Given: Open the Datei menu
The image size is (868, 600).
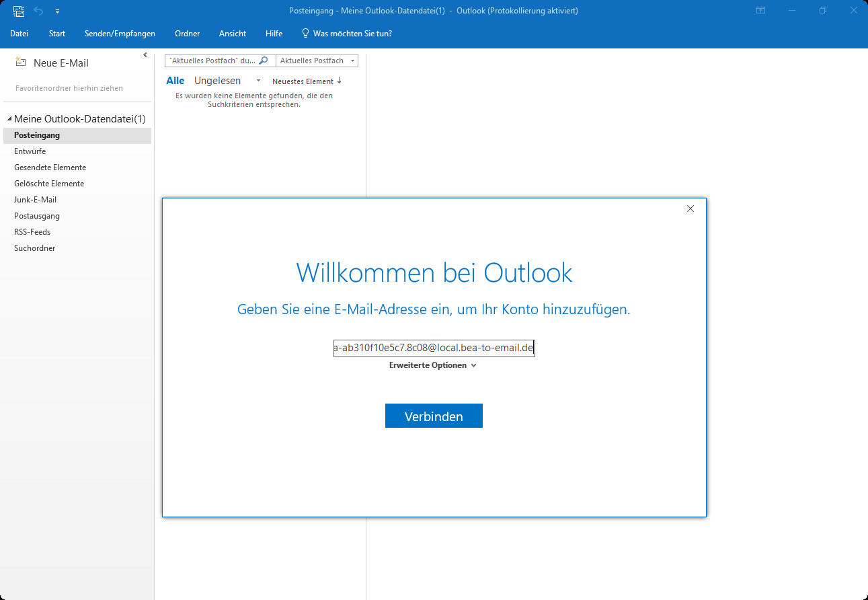Looking at the screenshot, I should [x=19, y=34].
